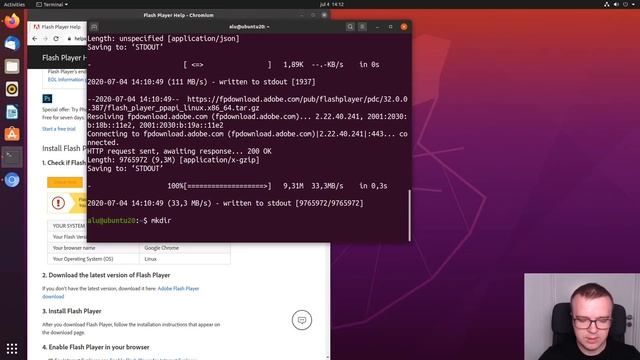
Task: Close the terminal window
Action: coord(404,27)
